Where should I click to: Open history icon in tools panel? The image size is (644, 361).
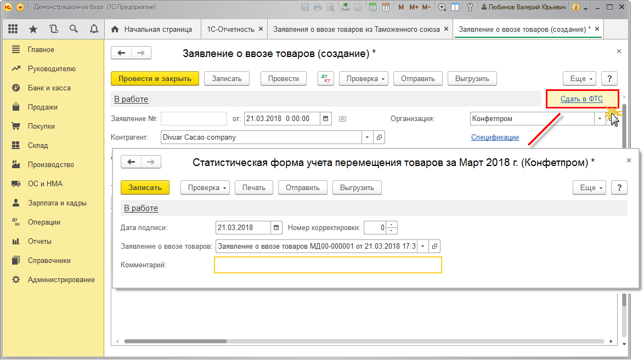[x=53, y=28]
